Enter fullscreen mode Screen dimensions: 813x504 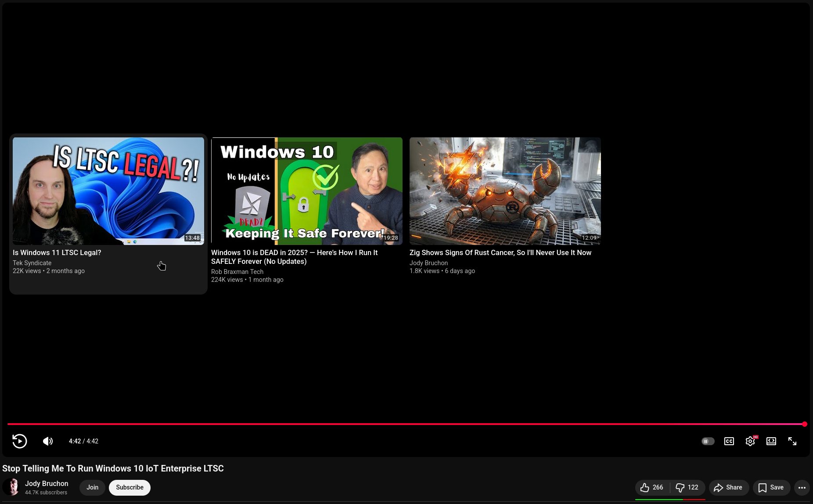(x=792, y=441)
